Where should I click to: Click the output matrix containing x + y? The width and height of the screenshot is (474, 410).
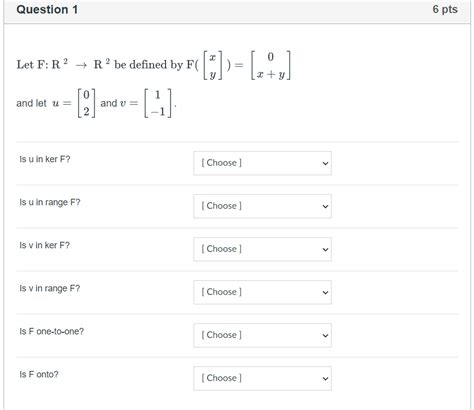click(271, 65)
